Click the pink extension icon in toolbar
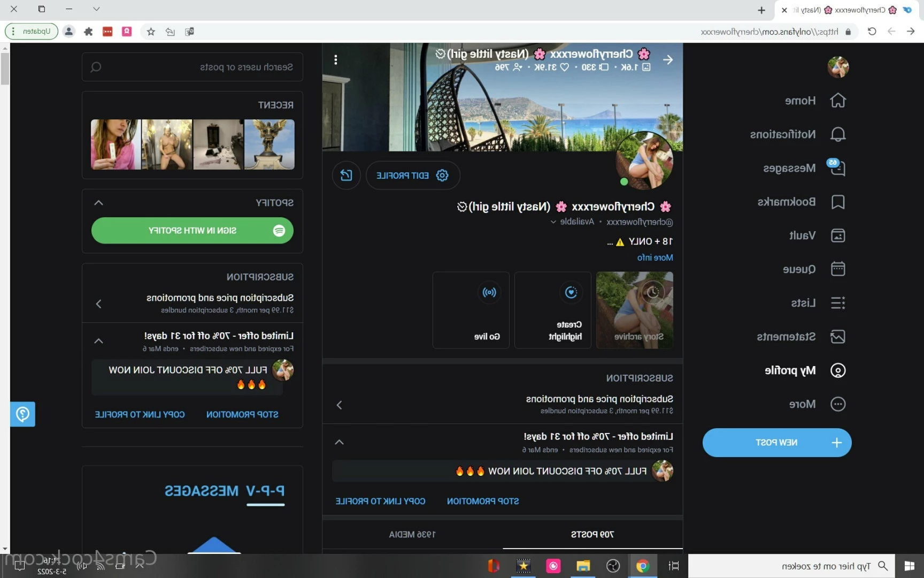 [127, 32]
